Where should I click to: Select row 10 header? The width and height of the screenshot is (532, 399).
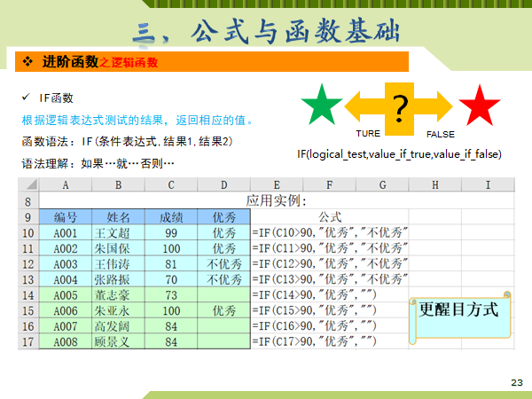(28, 233)
